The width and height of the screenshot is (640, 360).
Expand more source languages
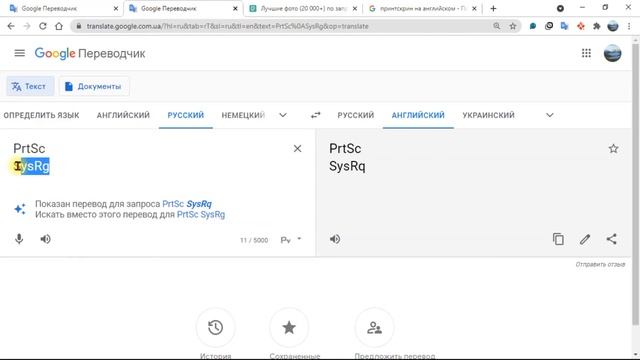[283, 115]
